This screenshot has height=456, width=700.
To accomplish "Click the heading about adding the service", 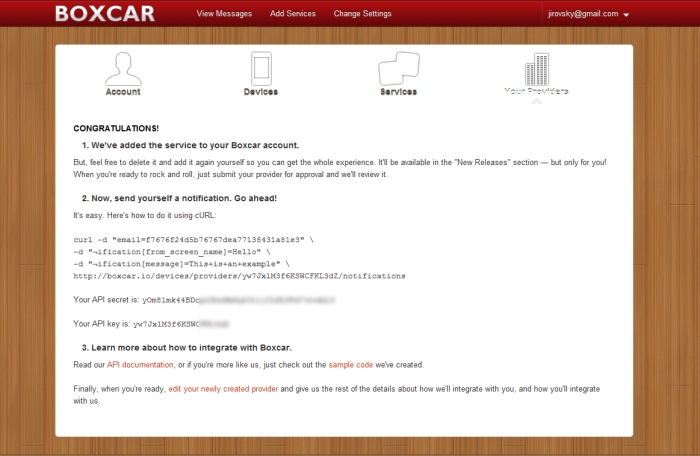I will pyautogui.click(x=191, y=145).
